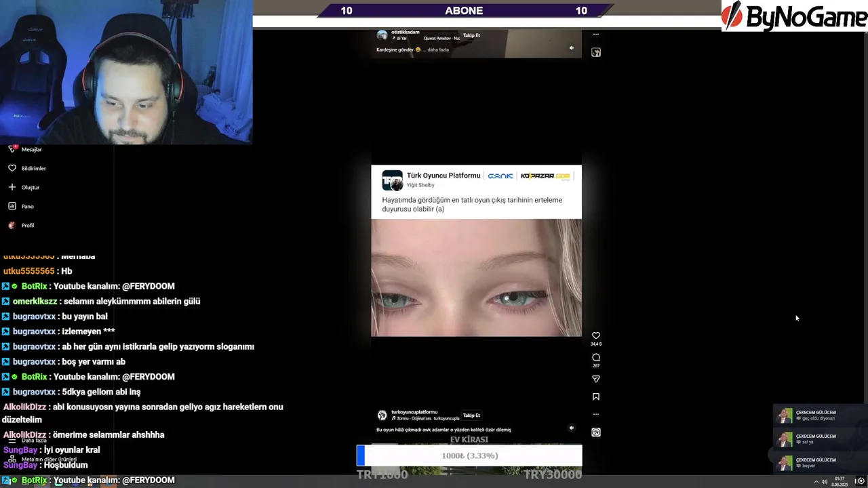Click the 'Yiğit Shelby' author text

tap(420, 185)
